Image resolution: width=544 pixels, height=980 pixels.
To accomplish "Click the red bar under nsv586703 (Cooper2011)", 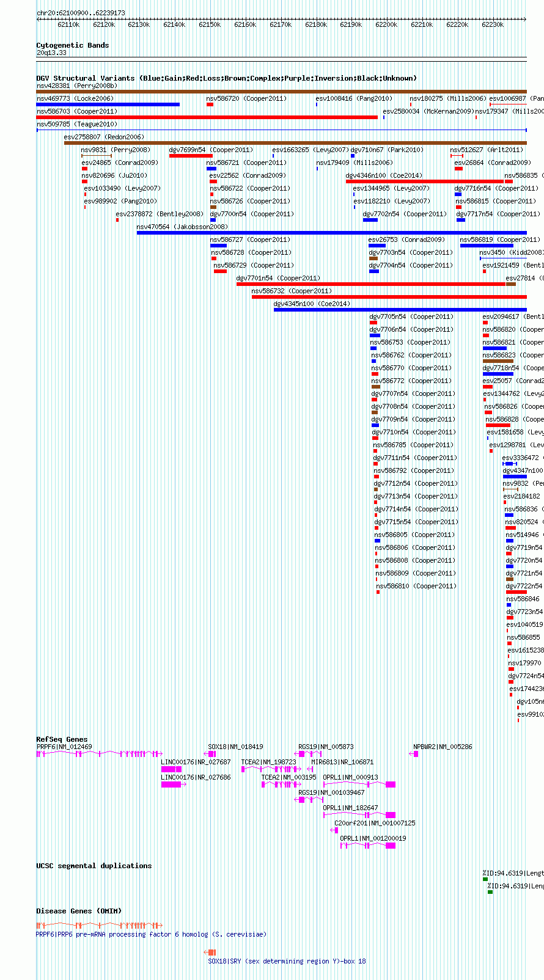I will pyautogui.click(x=207, y=117).
